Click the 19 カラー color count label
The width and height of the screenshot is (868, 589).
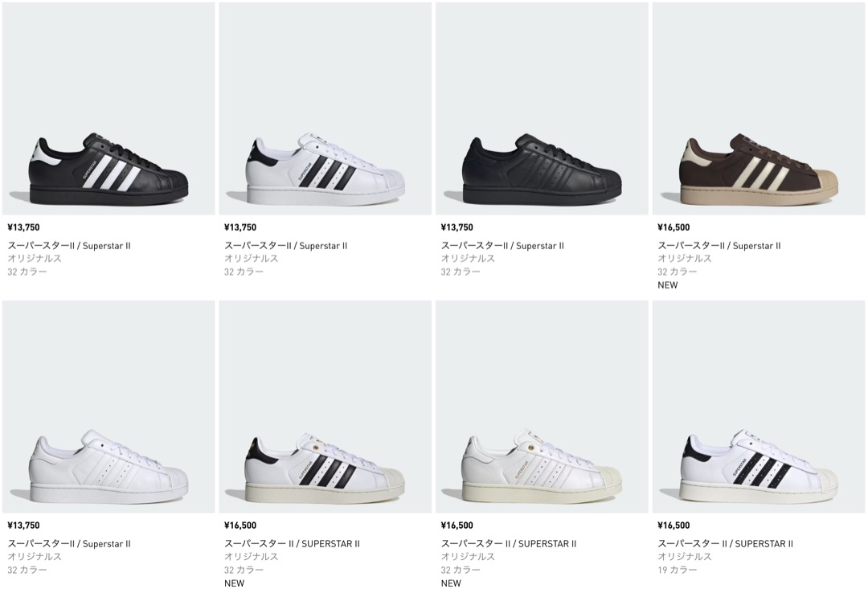[x=678, y=570]
